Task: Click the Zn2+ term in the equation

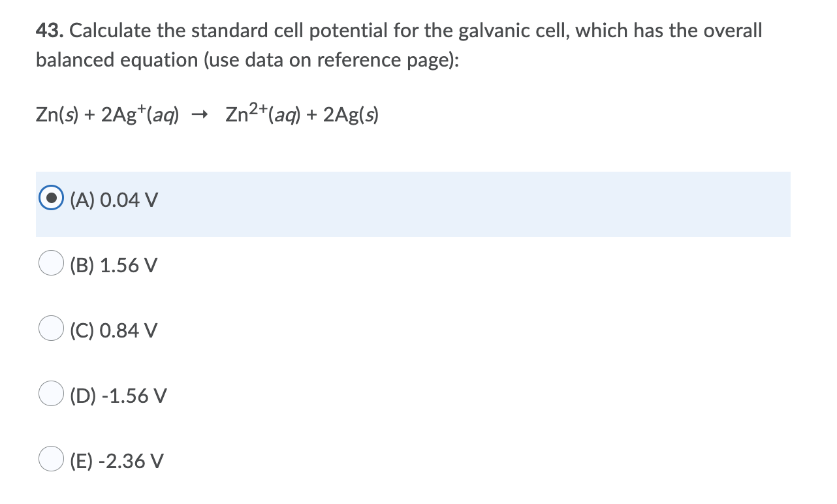Action: click(248, 114)
